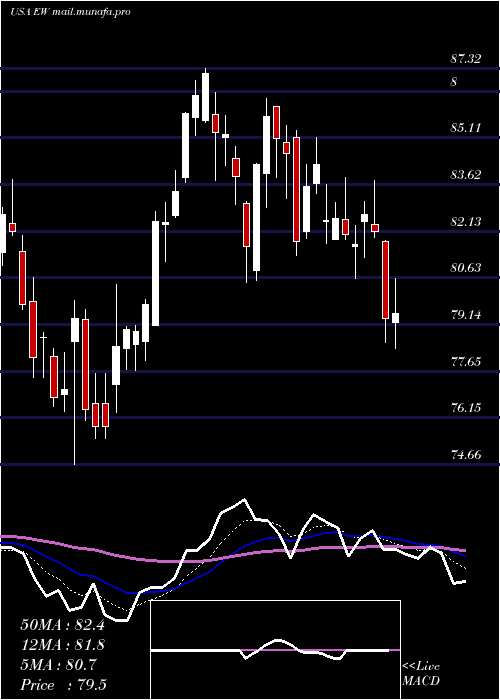Screen dimensions: 500x700
Task: Click the 12MA : 81.8 readout
Action: point(62,645)
